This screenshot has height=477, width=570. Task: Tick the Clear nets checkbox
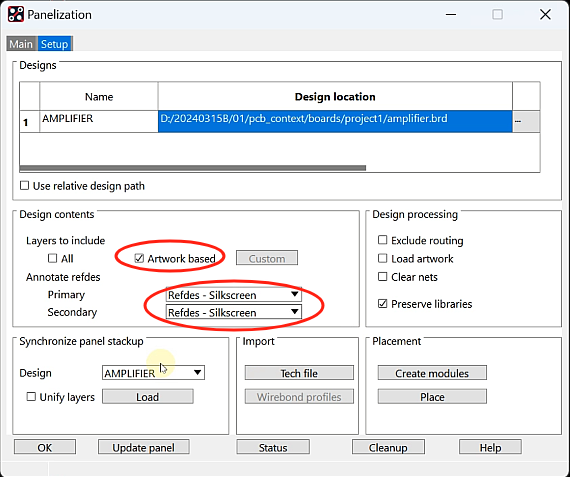[382, 277]
